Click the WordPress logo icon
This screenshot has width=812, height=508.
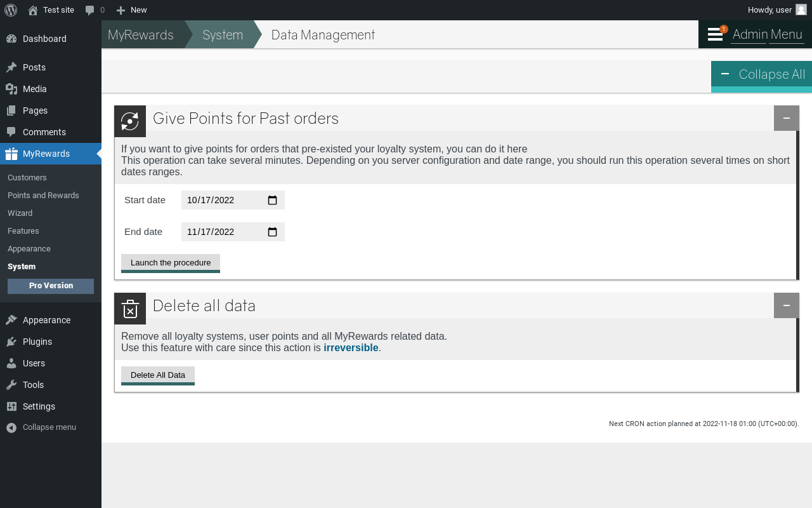(x=11, y=10)
